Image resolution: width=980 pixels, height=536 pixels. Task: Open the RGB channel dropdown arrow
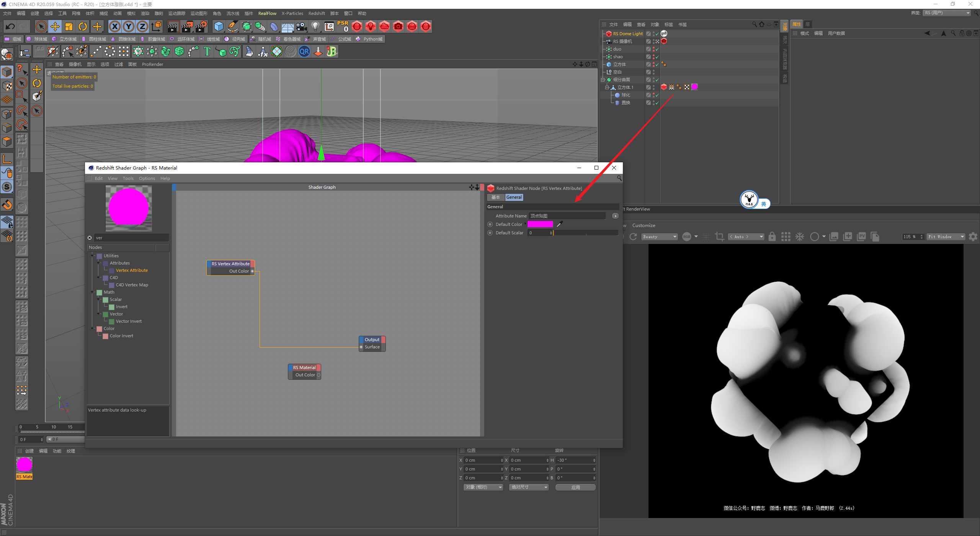click(696, 237)
